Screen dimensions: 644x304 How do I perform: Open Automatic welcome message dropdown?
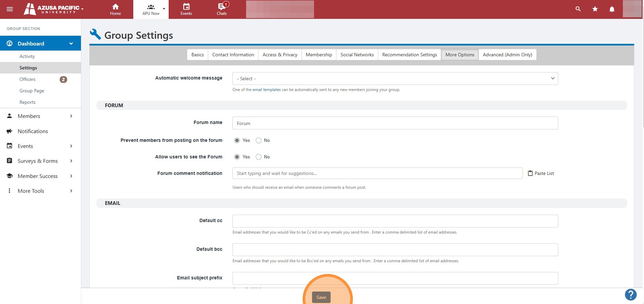coord(395,79)
